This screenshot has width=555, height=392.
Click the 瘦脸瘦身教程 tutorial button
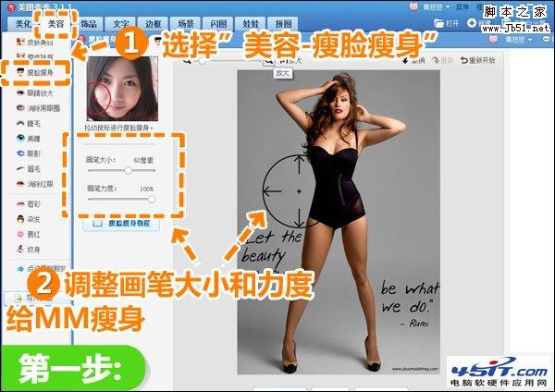pyautogui.click(x=121, y=223)
